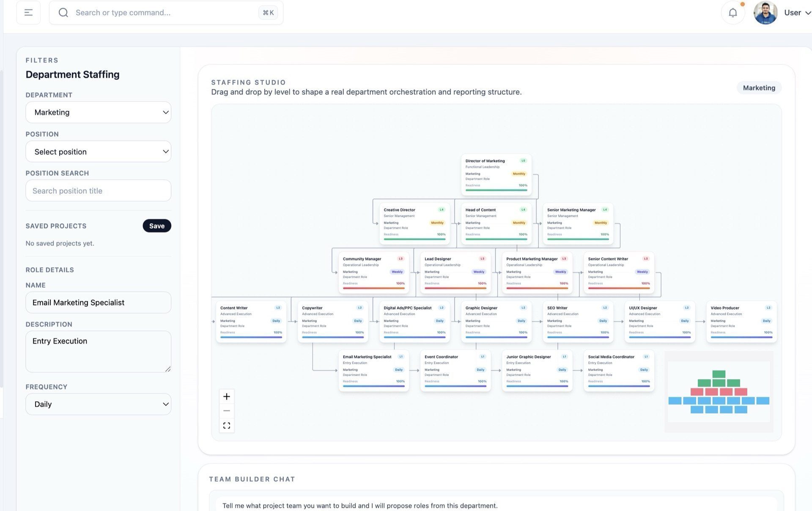Select the SEO Writer card
The height and width of the screenshot is (511, 812).
[578, 322]
